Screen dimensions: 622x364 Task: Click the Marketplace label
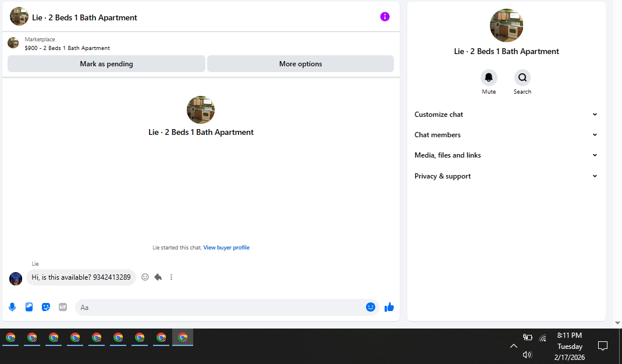tap(40, 40)
